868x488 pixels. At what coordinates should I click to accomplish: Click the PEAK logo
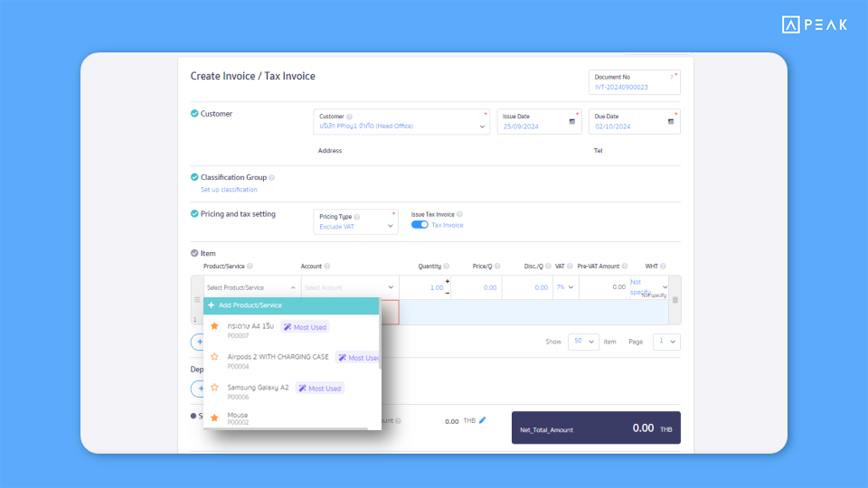coord(815,25)
